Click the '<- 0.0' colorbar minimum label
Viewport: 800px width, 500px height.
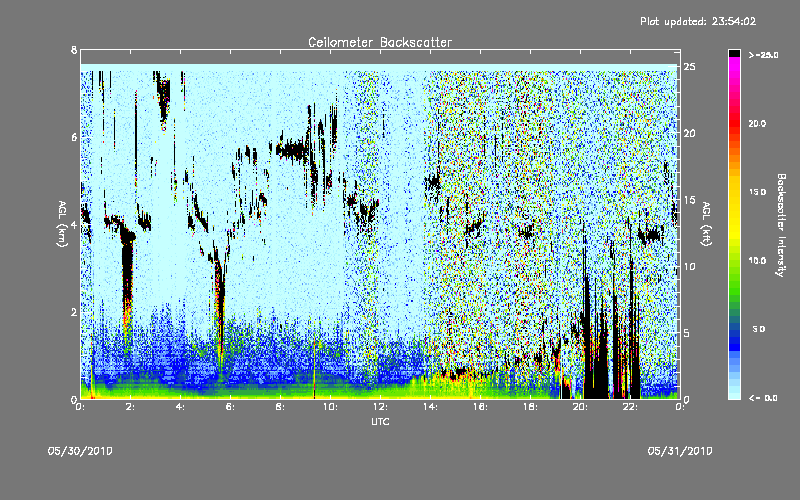click(763, 398)
